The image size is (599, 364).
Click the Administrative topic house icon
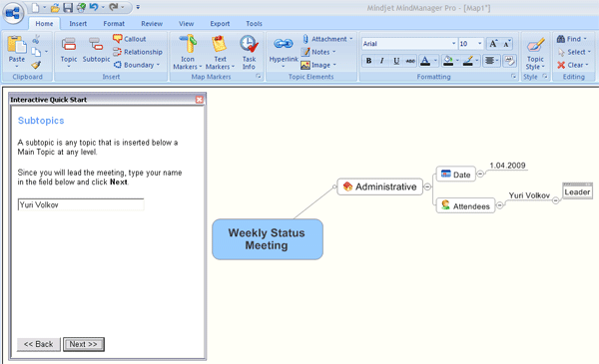pyautogui.click(x=347, y=186)
